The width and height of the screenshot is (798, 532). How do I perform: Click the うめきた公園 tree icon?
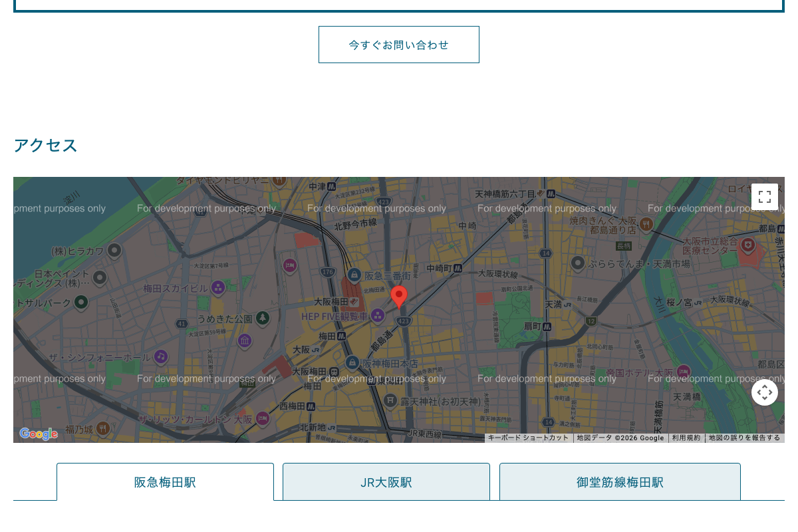point(263,318)
